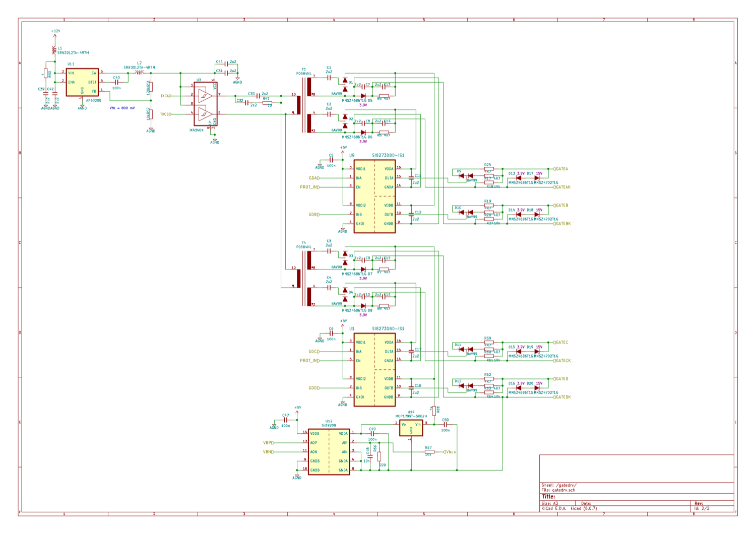
Task: Select the 'Size: A3' text
Action: pyautogui.click(x=549, y=503)
